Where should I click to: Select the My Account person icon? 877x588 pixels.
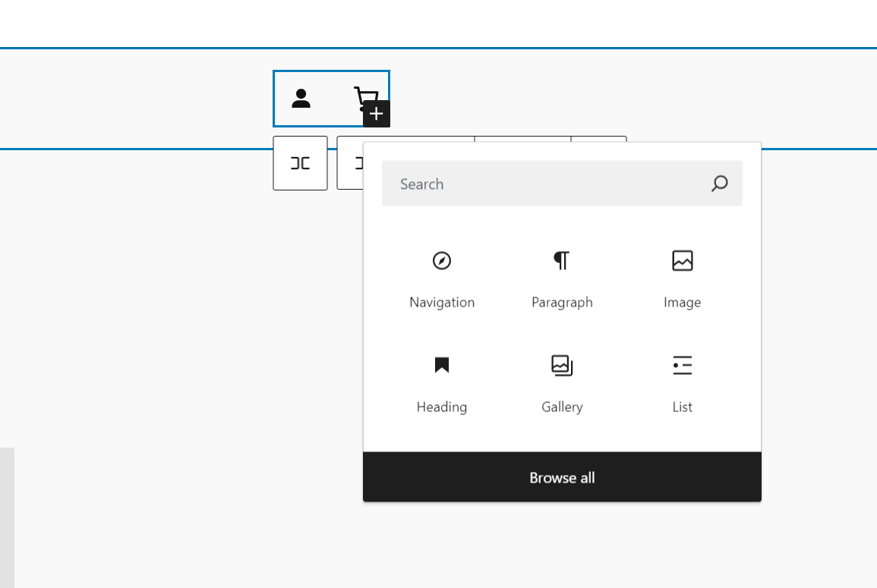301,99
